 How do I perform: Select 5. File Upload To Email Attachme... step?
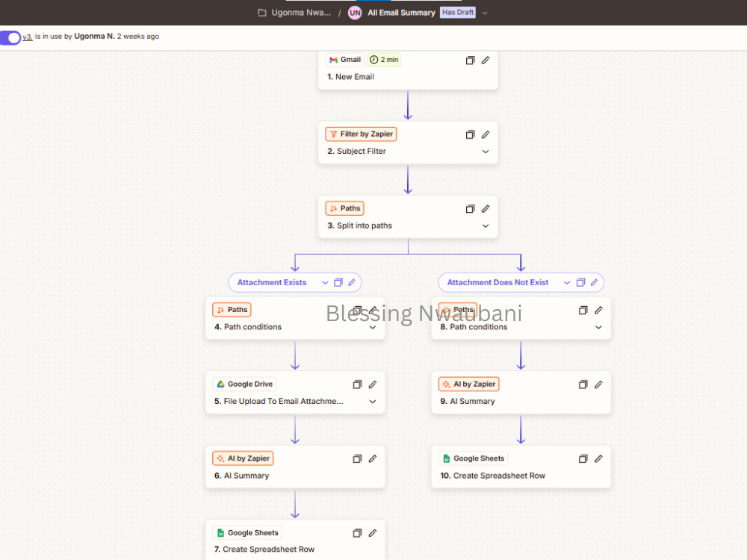click(295, 393)
